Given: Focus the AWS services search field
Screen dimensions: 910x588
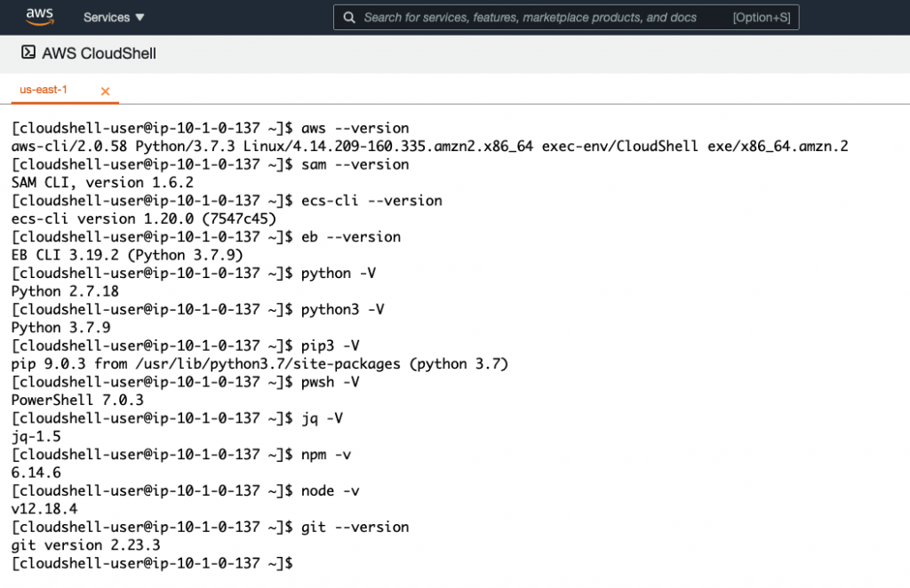Looking at the screenshot, I should pyautogui.click(x=566, y=18).
